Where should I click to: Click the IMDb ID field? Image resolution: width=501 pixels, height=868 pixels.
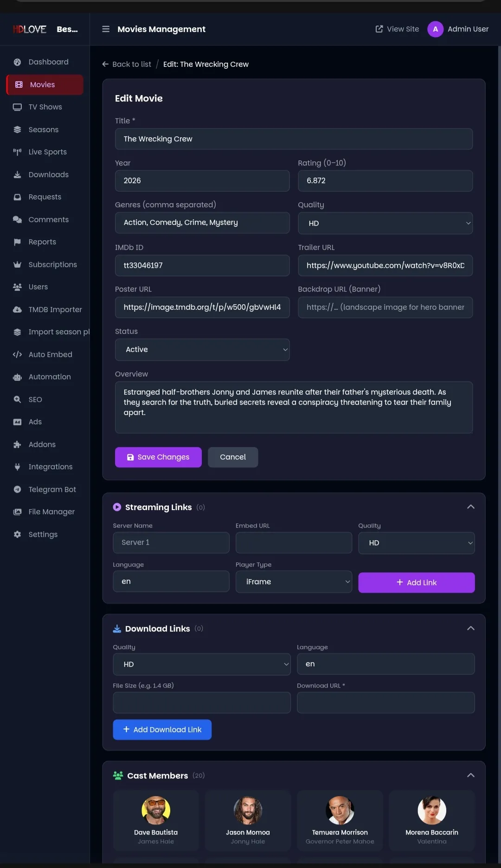(x=202, y=266)
